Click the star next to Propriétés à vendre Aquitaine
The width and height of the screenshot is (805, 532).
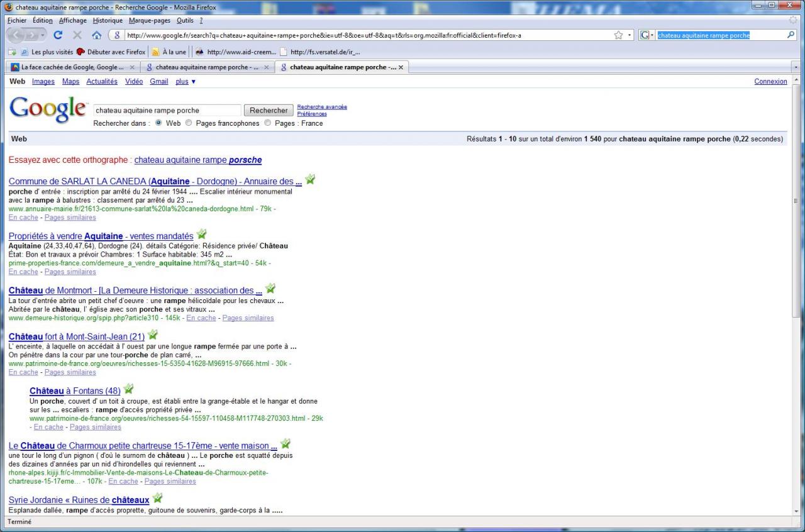click(201, 235)
